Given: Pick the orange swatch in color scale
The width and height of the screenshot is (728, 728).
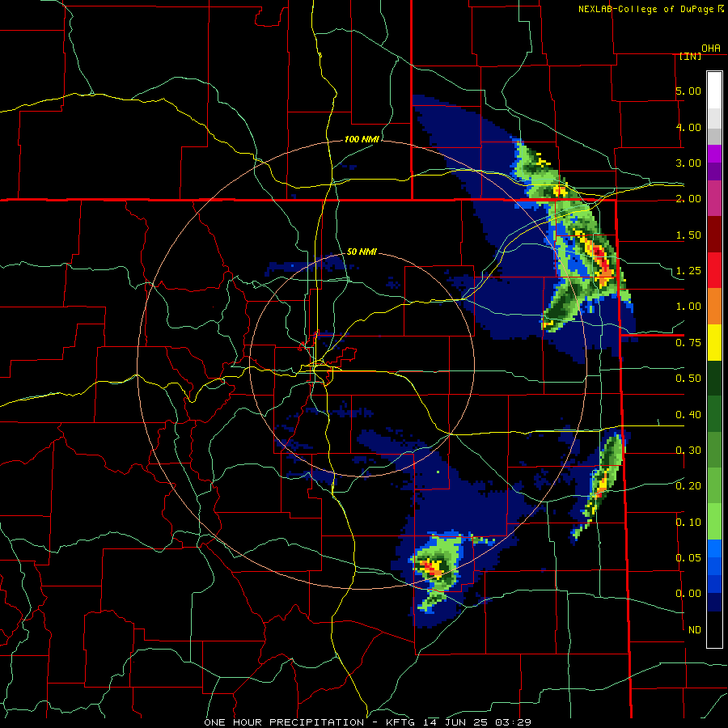Looking at the screenshot, I should pos(714,307).
